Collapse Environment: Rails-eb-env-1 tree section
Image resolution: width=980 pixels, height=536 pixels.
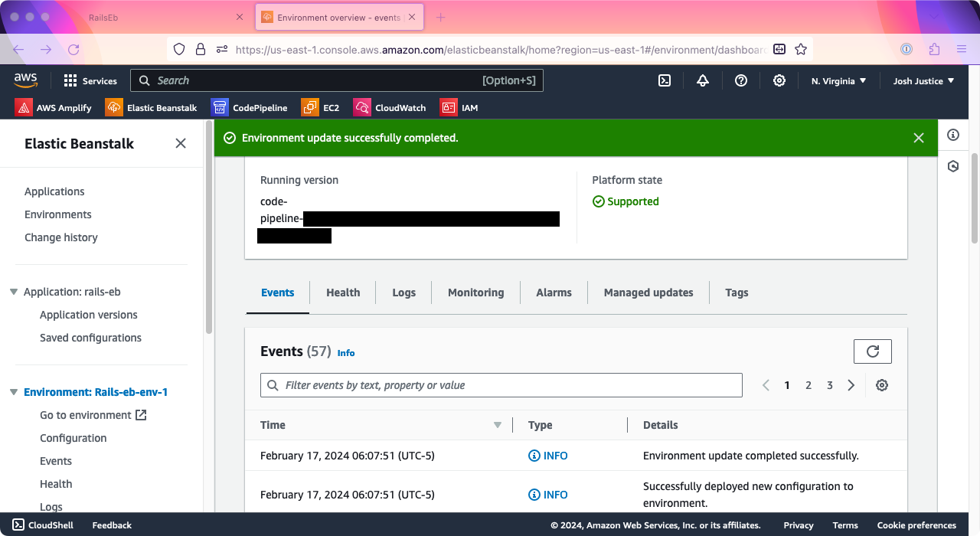(14, 392)
